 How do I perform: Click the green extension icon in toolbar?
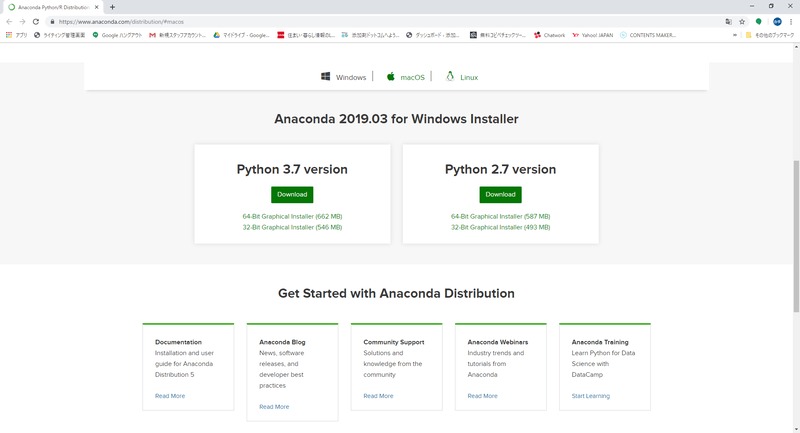759,21
